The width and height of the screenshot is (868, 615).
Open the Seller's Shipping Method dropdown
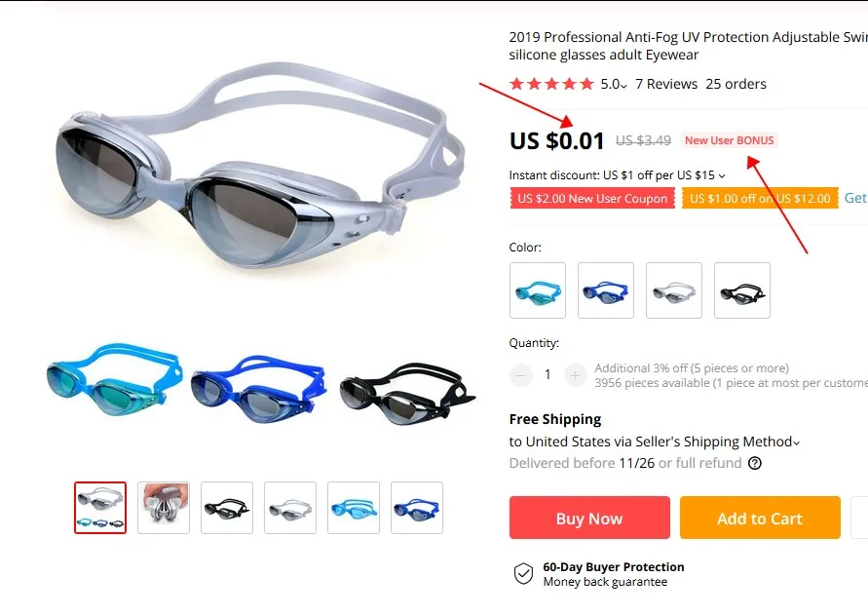796,442
